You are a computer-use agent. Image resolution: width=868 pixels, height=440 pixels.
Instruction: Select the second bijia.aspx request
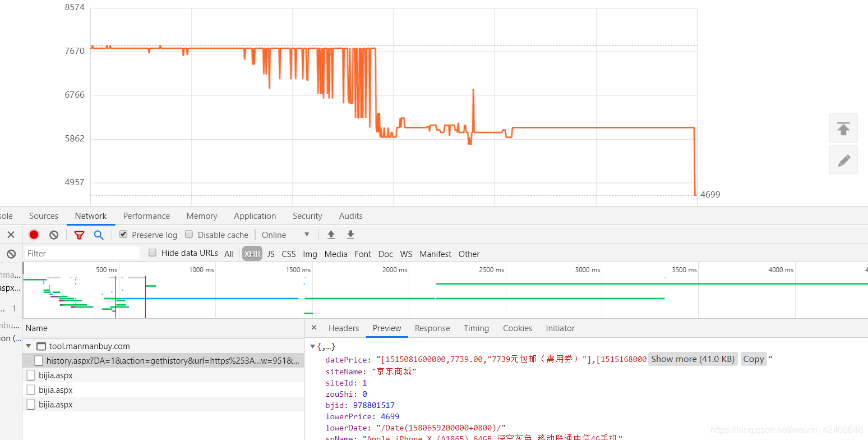tap(163, 390)
